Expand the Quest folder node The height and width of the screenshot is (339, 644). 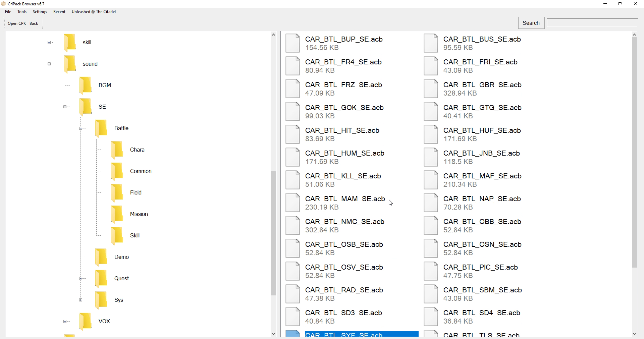click(x=80, y=279)
